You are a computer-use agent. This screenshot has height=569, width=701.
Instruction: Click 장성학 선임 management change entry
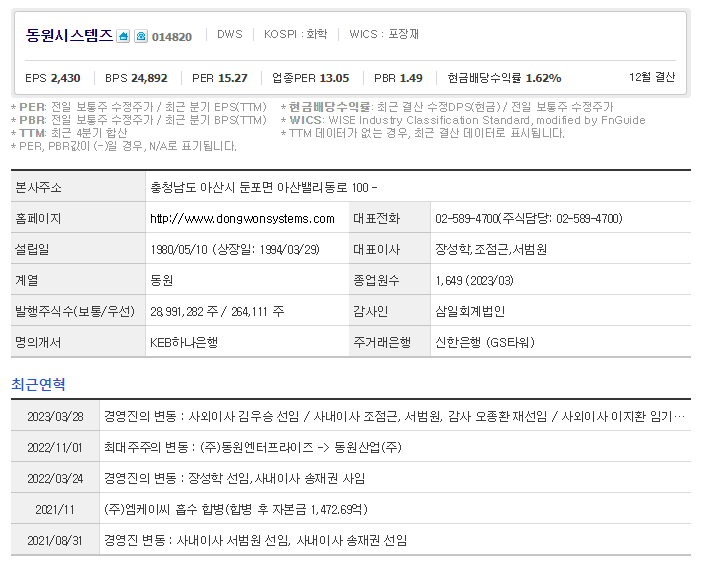[x=235, y=479]
